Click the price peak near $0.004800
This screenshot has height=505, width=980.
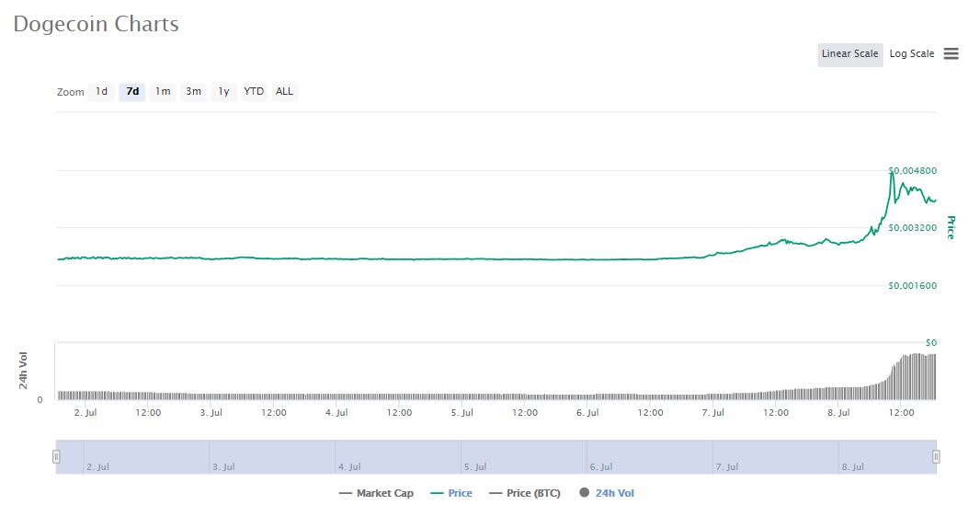coord(892,171)
